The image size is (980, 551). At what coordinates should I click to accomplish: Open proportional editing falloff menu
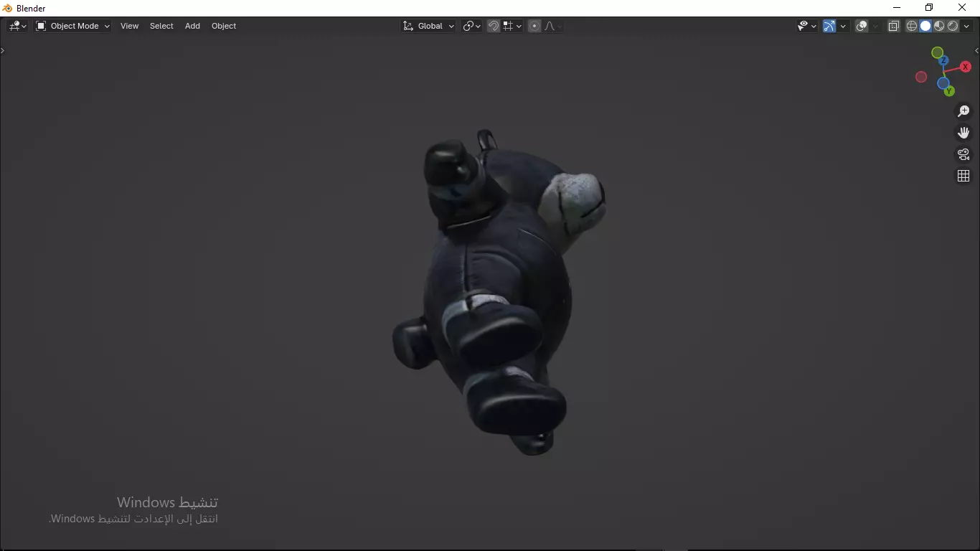[x=552, y=26]
